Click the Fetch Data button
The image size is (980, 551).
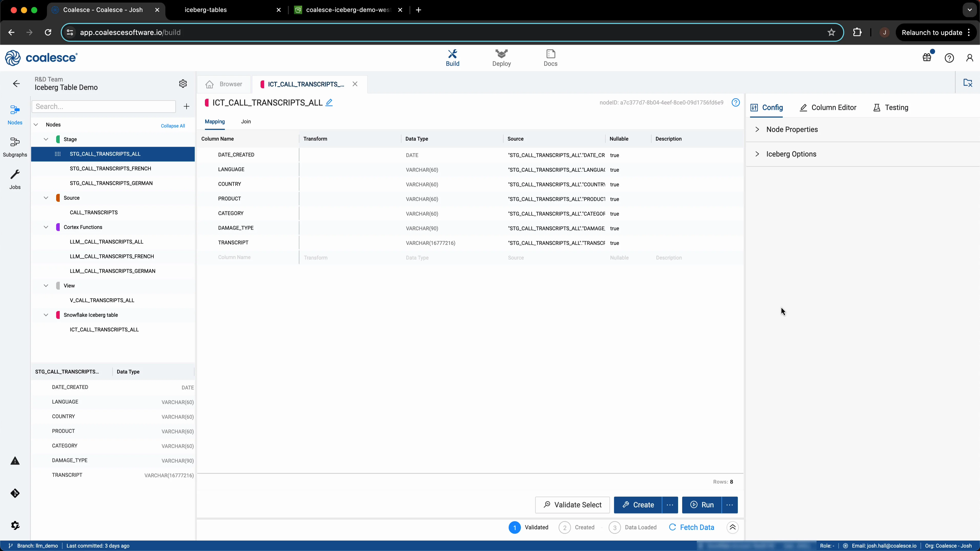691,528
